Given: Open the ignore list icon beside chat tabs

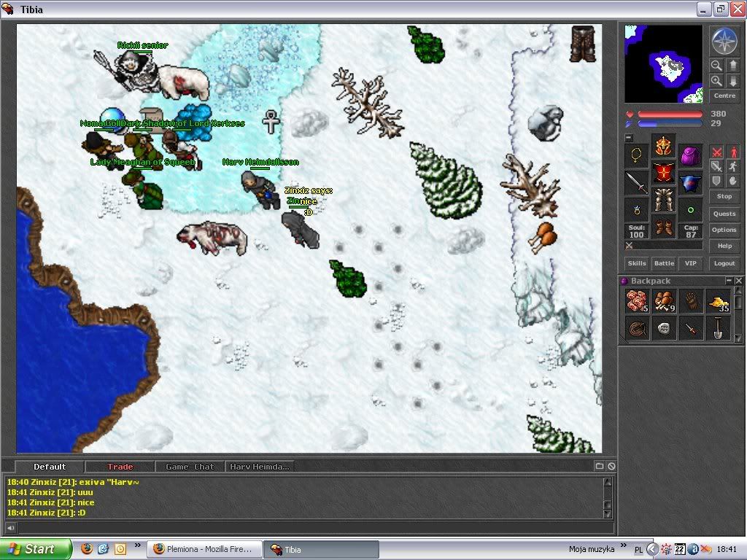Looking at the screenshot, I should (x=612, y=466).
